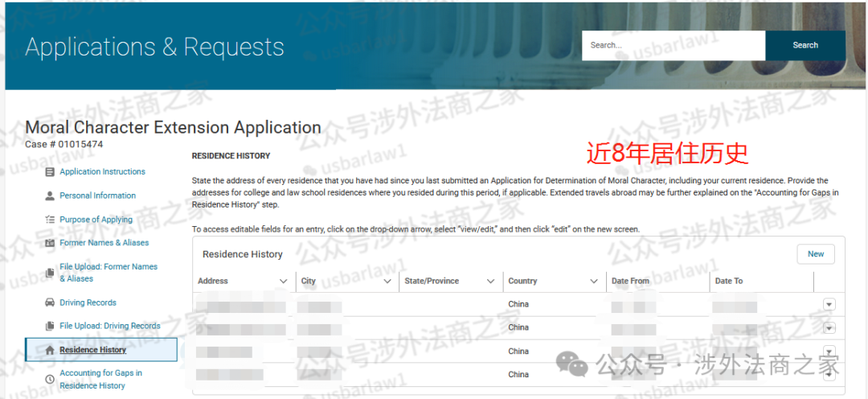The image size is (868, 399).
Task: Click the File Upload Driving Records file icon
Action: (x=50, y=326)
